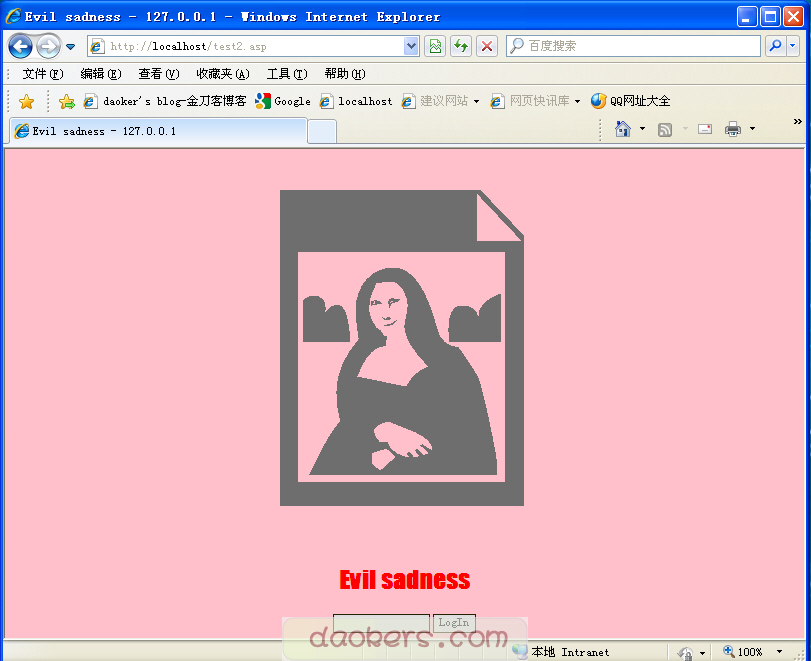This screenshot has width=811, height=661.
Task: Click the password input field
Action: (x=382, y=623)
